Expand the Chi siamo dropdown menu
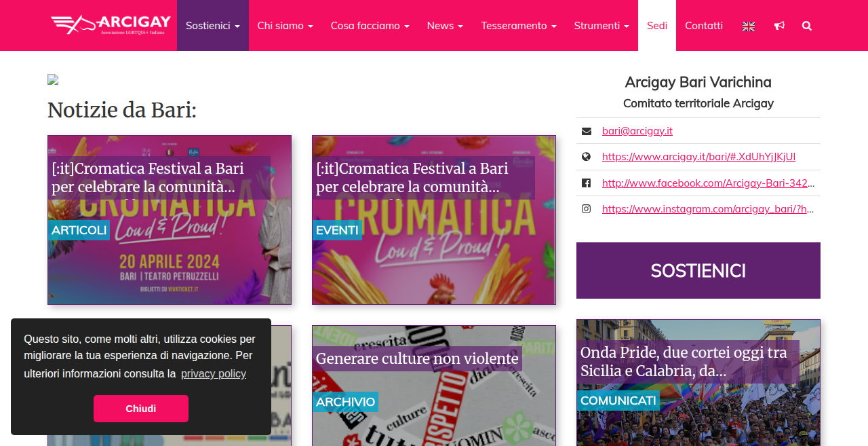868x446 pixels. [x=285, y=25]
